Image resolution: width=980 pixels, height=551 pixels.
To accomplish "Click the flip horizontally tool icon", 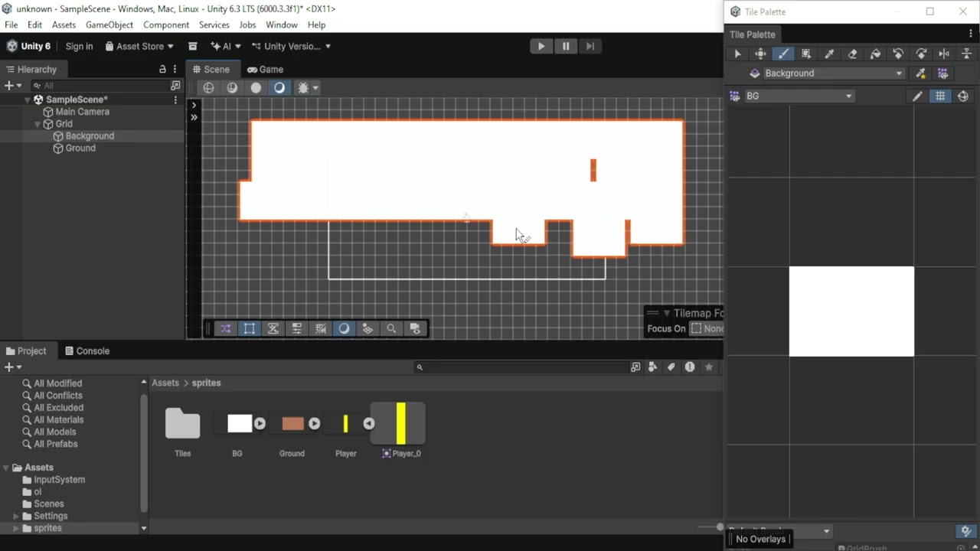I will pyautogui.click(x=944, y=54).
